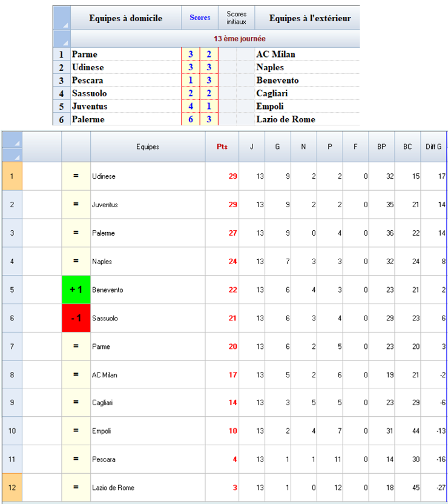Click Juventus home score cell showing 4
The image size is (448, 504).
coord(191,107)
